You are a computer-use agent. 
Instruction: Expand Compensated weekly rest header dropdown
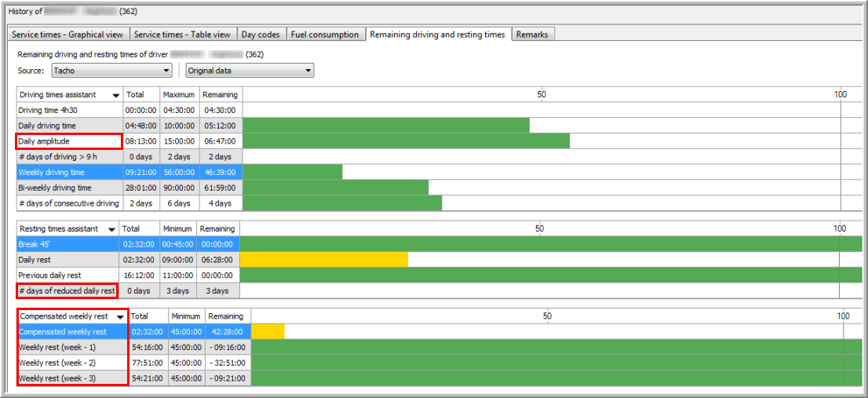(x=120, y=316)
